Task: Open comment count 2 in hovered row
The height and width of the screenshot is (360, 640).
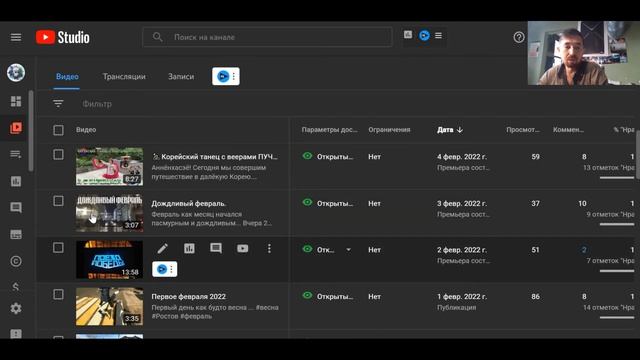Action: click(584, 250)
